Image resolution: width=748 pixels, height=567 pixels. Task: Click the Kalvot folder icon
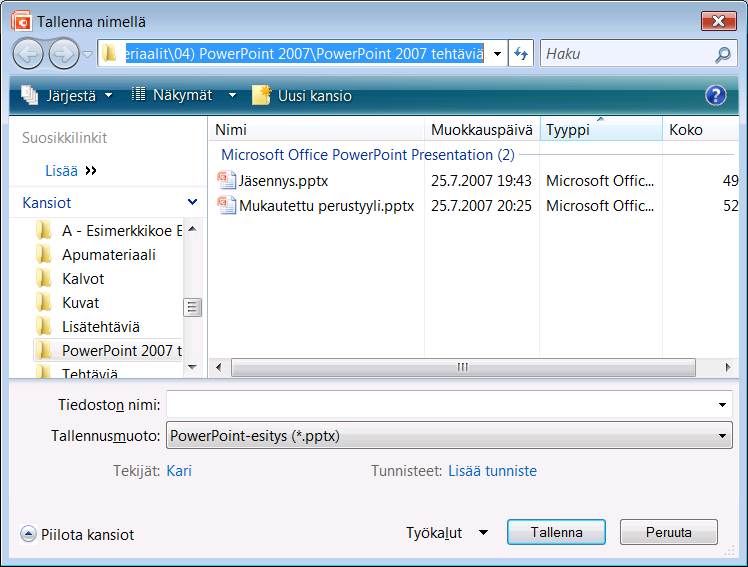[44, 278]
